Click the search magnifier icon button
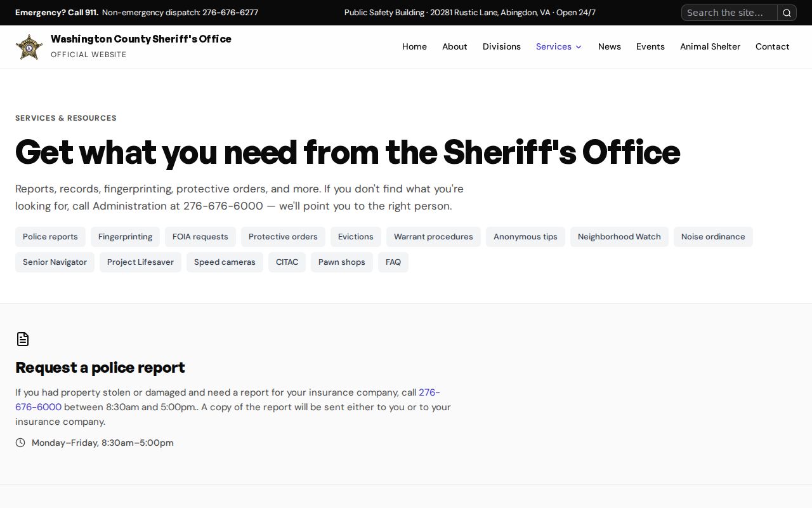Viewport: 812px width, 508px height. (787, 13)
